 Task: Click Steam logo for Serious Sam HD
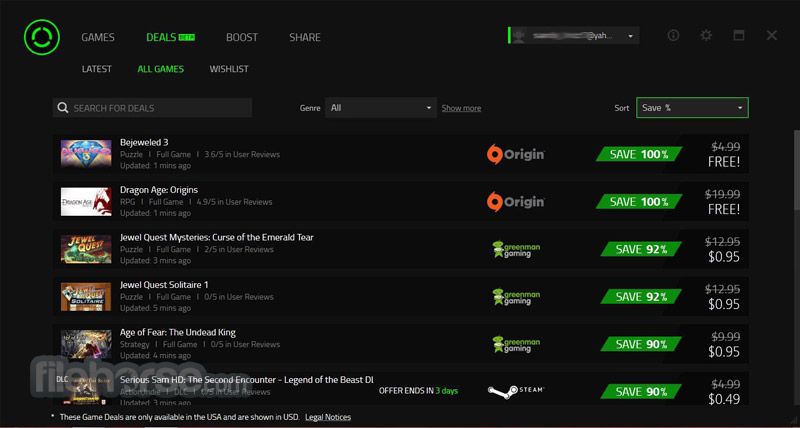[x=516, y=391]
